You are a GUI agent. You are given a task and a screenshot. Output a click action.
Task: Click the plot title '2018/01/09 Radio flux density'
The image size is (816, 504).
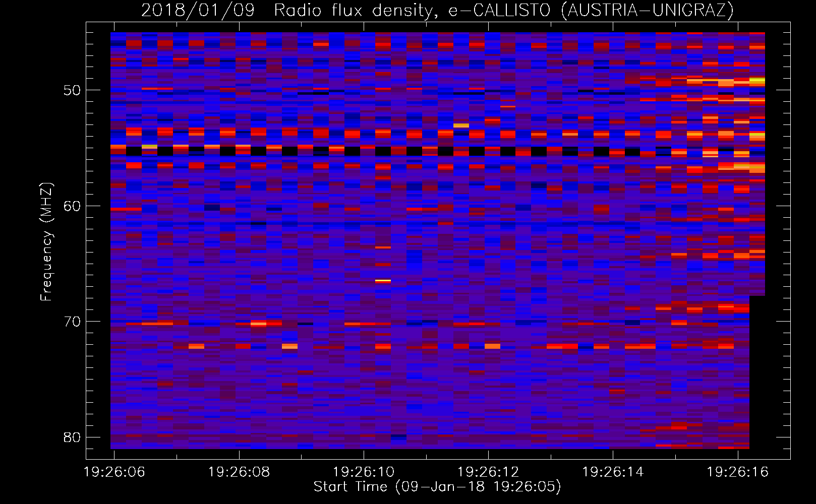[290, 11]
